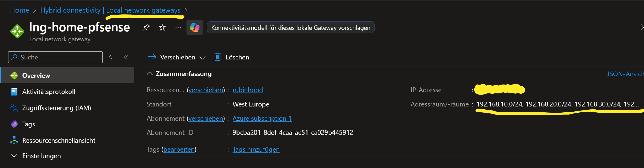Launch the Copilot icon button

(195, 27)
